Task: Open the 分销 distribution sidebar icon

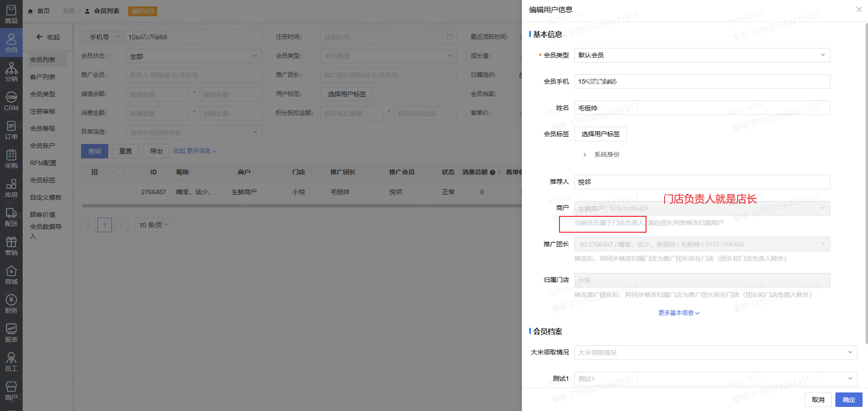Action: tap(11, 72)
